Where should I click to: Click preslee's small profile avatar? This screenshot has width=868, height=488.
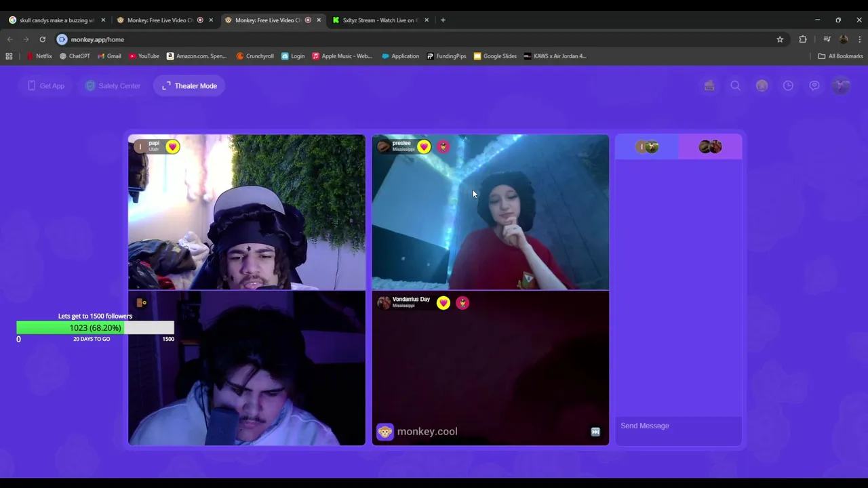coord(384,146)
